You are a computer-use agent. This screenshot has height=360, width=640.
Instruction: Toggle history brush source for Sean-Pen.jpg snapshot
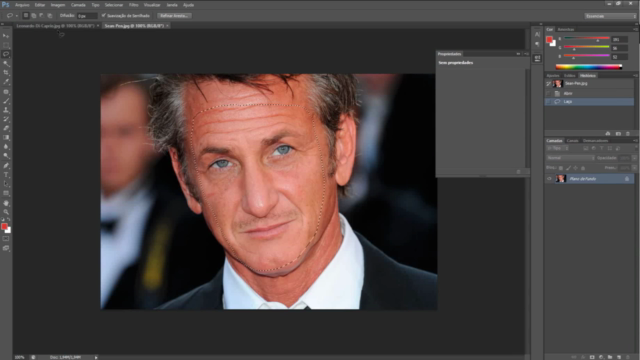tap(548, 84)
